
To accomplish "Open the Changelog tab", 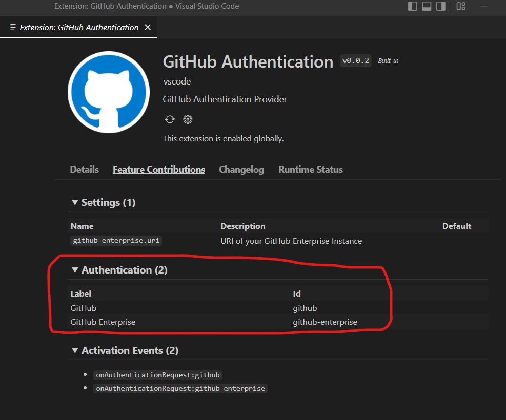I will tap(241, 169).
